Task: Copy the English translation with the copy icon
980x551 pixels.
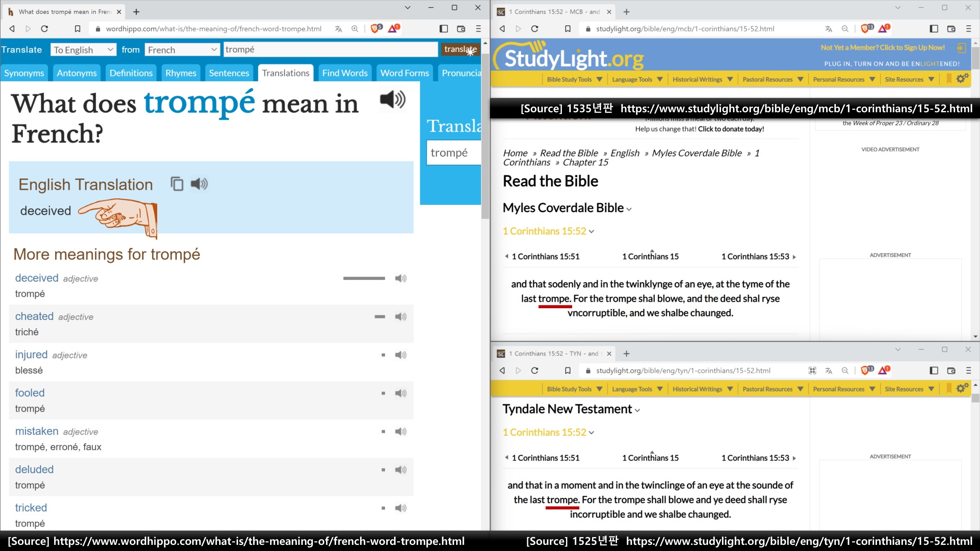Action: tap(177, 184)
